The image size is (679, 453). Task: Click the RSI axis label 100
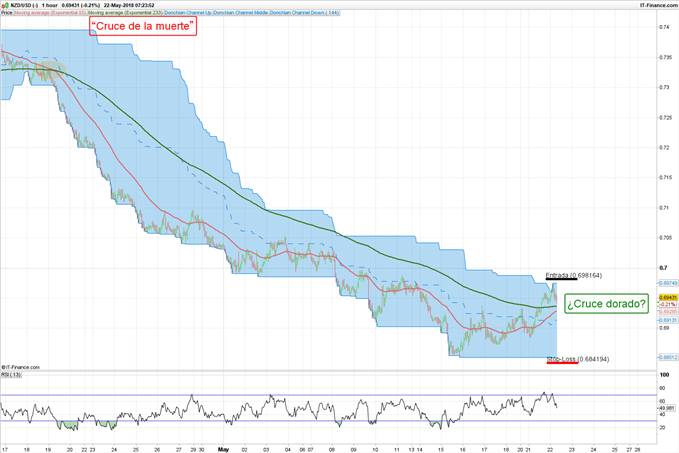(664, 375)
